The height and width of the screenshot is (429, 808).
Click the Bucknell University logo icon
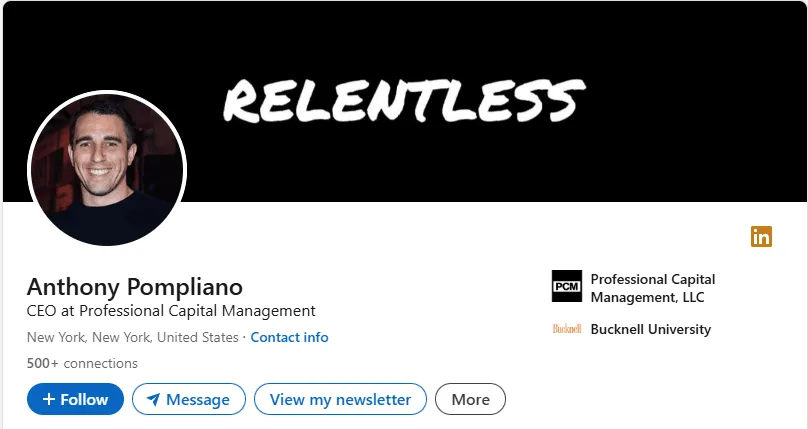566,329
